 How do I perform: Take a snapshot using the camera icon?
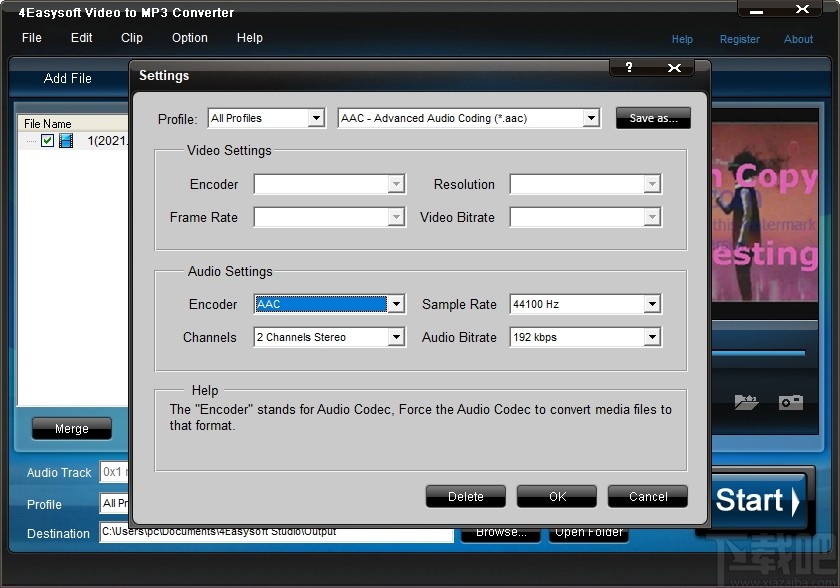click(791, 402)
